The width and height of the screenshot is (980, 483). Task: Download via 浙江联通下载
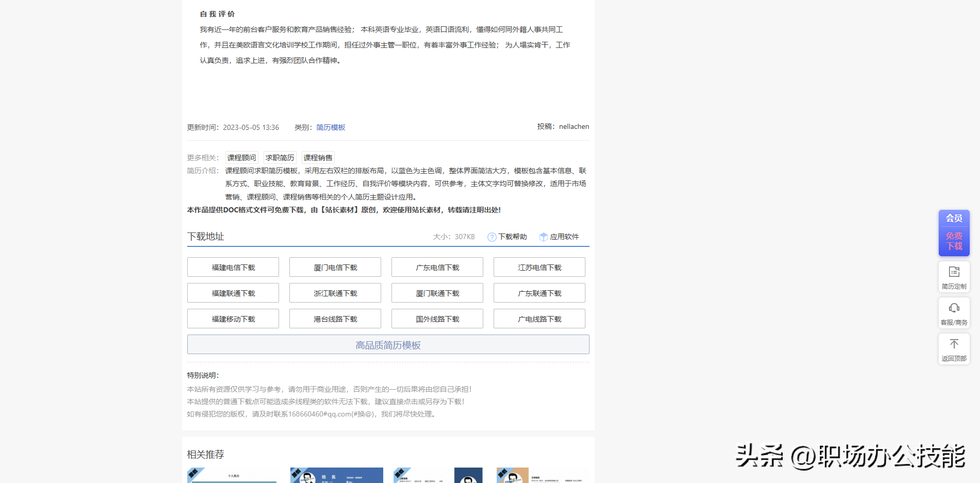[335, 293]
